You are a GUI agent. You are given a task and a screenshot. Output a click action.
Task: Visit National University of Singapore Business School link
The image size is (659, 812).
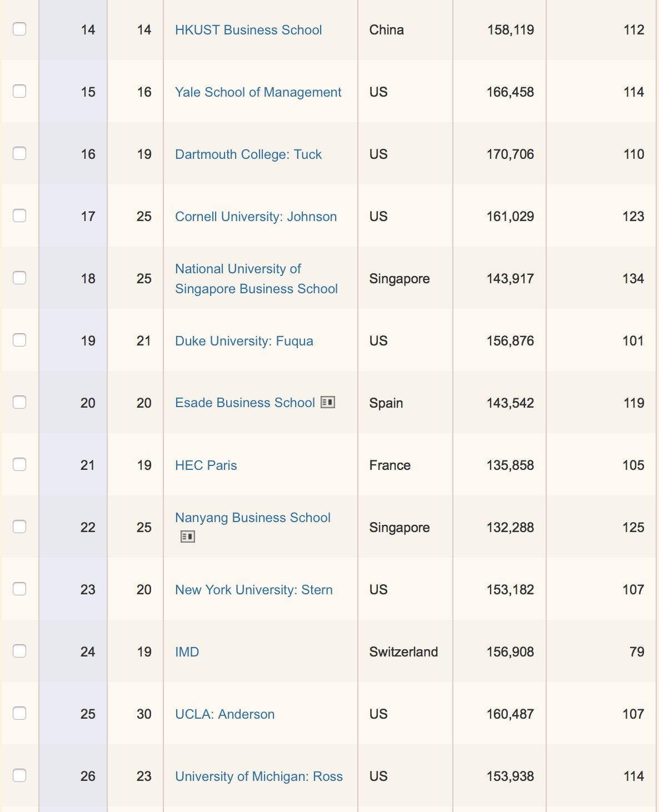[x=256, y=279]
